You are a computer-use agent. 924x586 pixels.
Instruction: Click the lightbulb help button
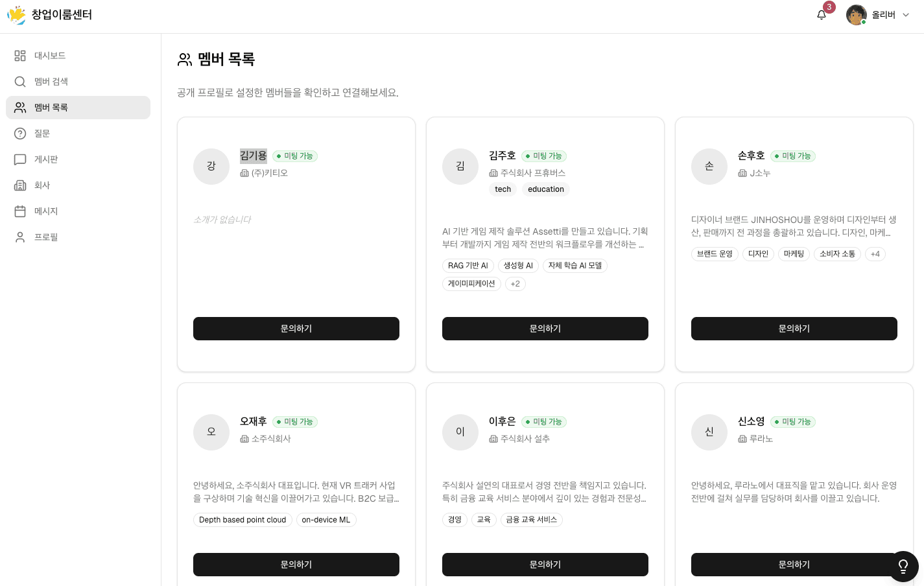(903, 567)
